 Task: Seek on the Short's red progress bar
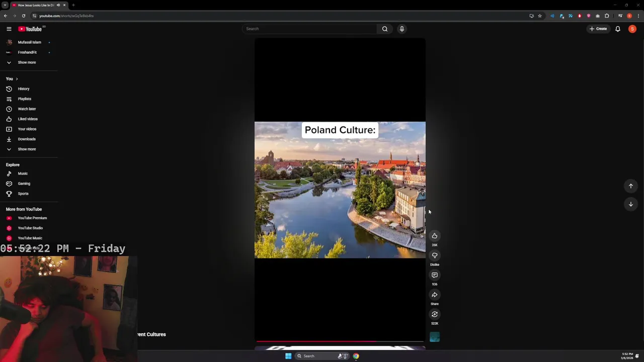tap(340, 341)
